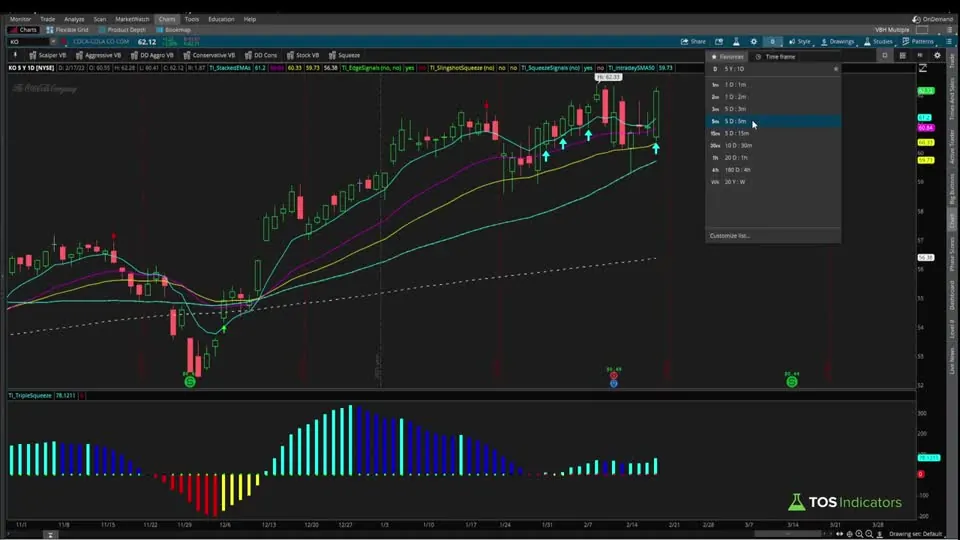Open the Bookmap sub-tab
This screenshot has width=960, height=540.
pos(173,29)
